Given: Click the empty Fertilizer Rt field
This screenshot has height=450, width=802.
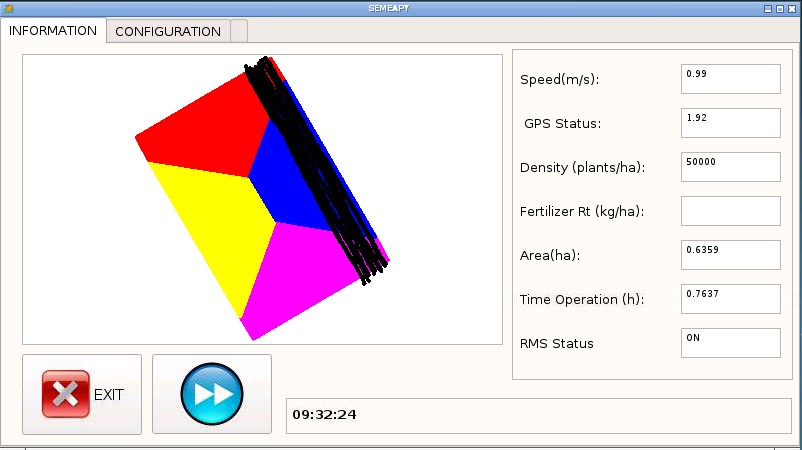Looking at the screenshot, I should coord(730,211).
